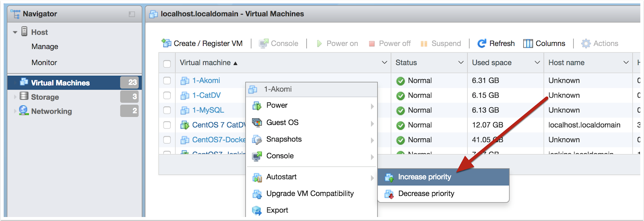Open the 1-CatDV virtual machine link

pyautogui.click(x=206, y=95)
